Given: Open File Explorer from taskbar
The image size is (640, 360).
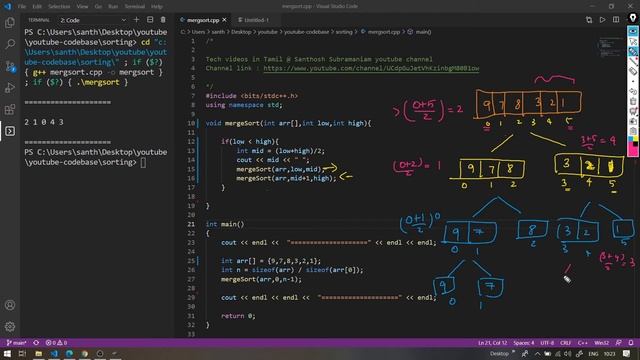Looking at the screenshot, I should click(x=38, y=353).
